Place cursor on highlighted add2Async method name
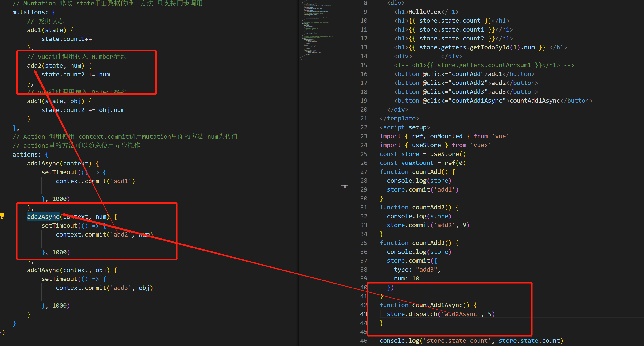This screenshot has height=346, width=644. pos(43,217)
